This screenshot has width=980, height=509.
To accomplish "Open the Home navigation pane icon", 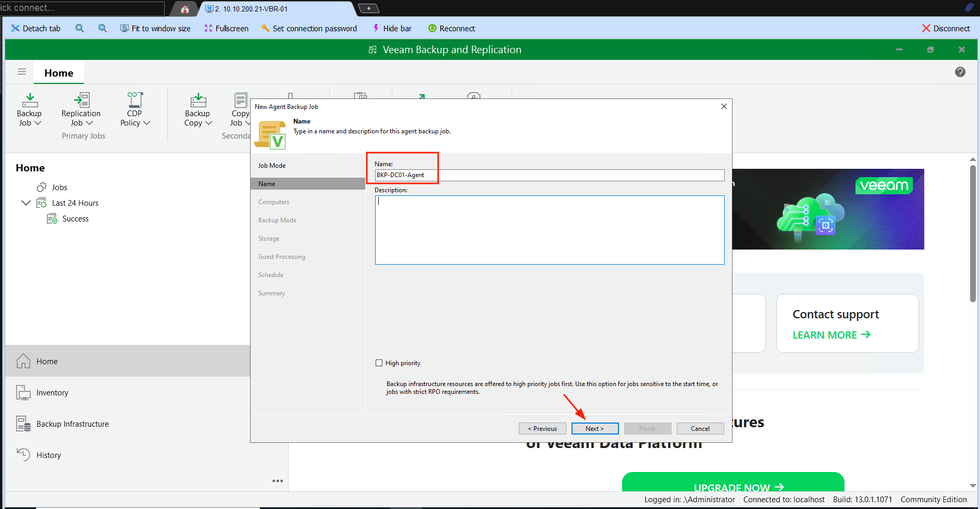I will coord(23,361).
